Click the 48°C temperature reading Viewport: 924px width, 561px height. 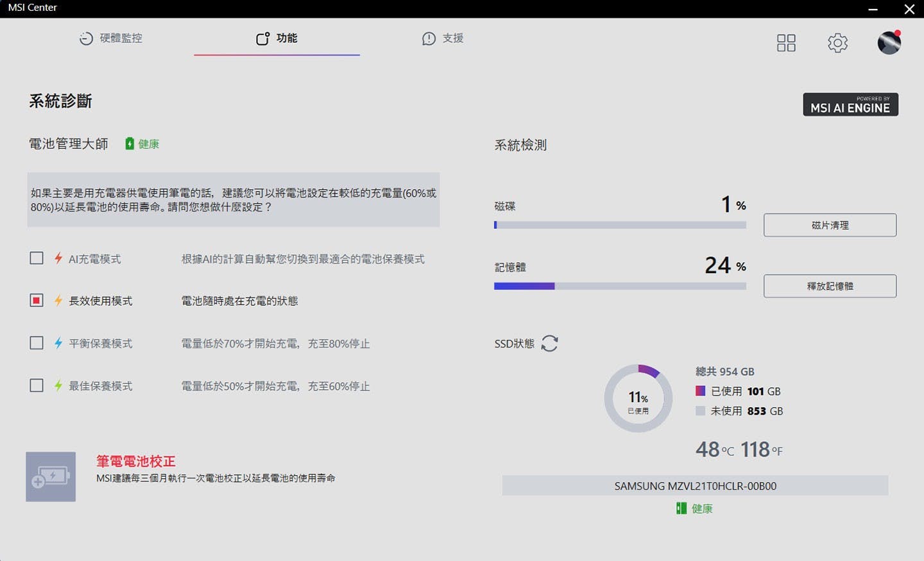click(715, 449)
